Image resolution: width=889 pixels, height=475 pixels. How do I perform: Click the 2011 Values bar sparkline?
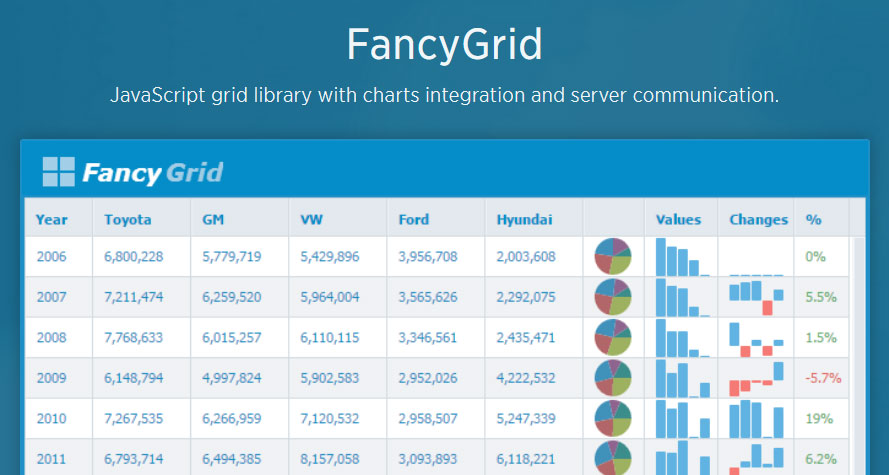(x=683, y=458)
